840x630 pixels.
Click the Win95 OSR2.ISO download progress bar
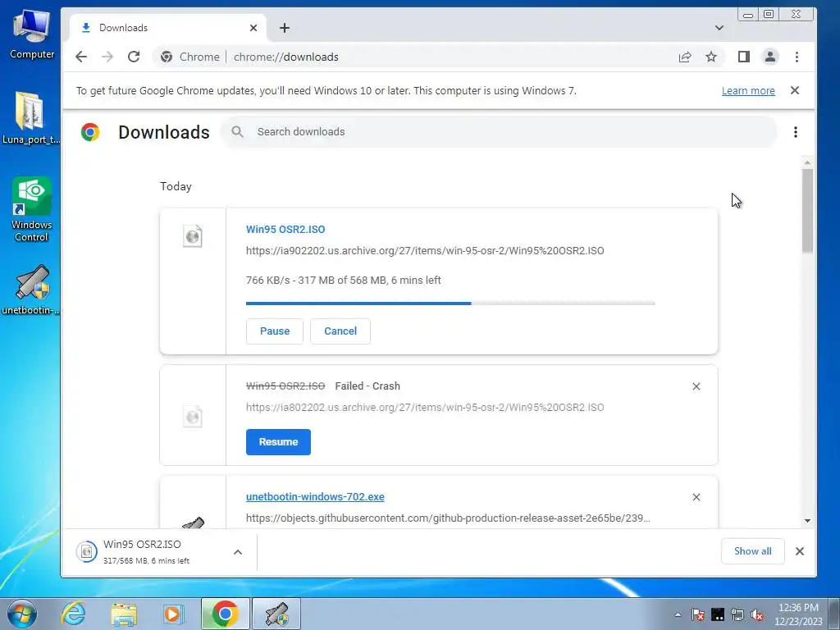click(450, 304)
